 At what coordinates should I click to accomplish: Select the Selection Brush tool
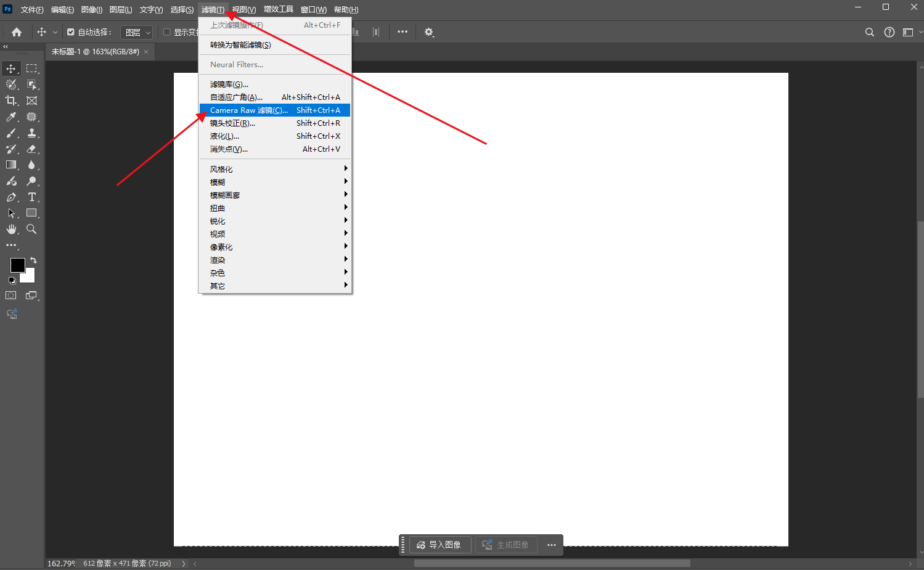point(11,85)
